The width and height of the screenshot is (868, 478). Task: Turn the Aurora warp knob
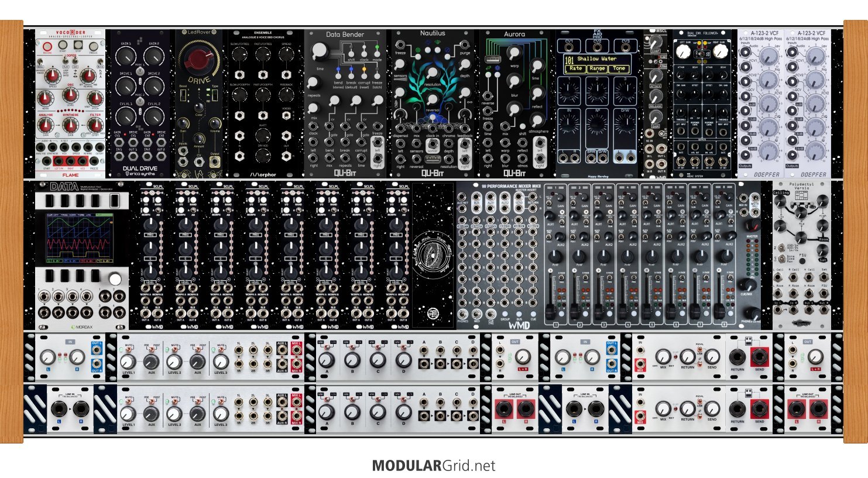[513, 54]
